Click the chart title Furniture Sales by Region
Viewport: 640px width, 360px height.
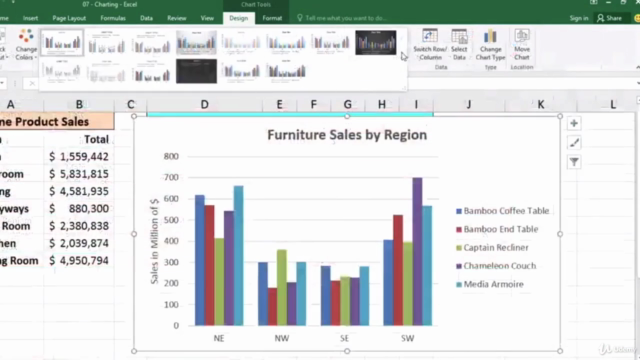click(x=347, y=135)
